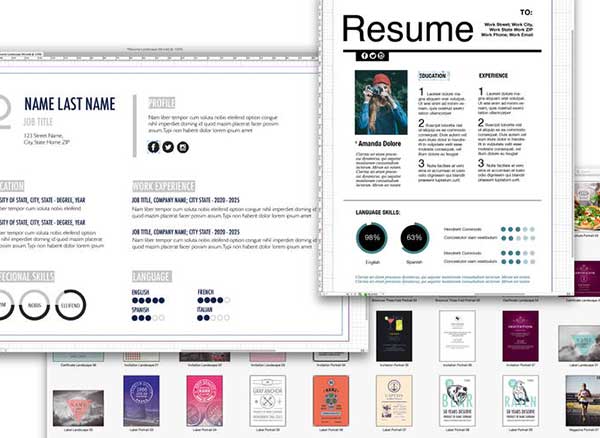The image size is (600, 438).
Task: Select the 'NAME LAST NAME' heading
Action: click(70, 104)
